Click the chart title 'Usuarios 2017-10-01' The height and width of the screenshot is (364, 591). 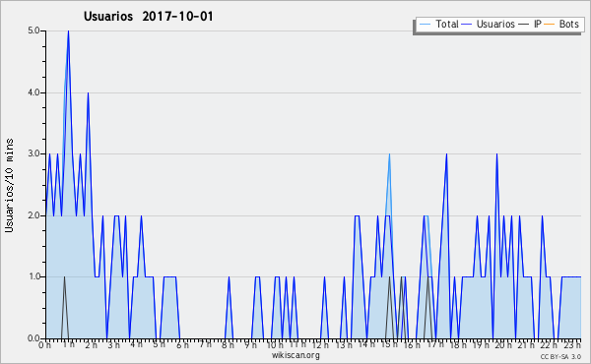click(149, 16)
